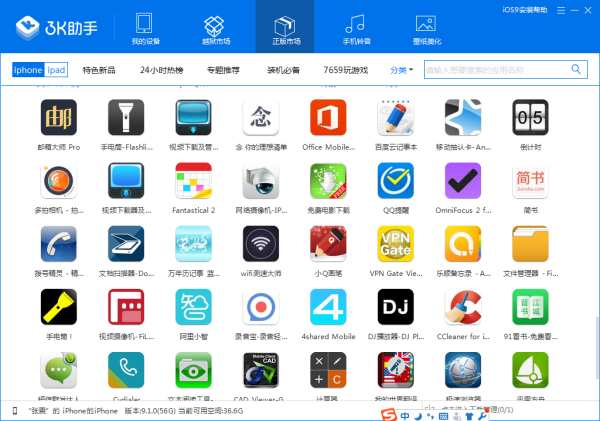Open the wifi测速大师 app icon
Image resolution: width=600 pixels, height=421 pixels.
[261, 243]
